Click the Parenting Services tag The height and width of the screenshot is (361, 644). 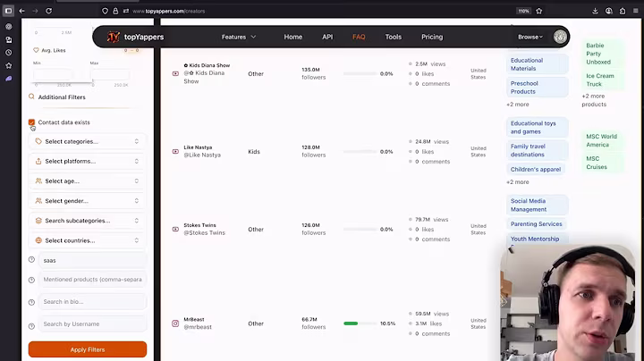(x=536, y=224)
